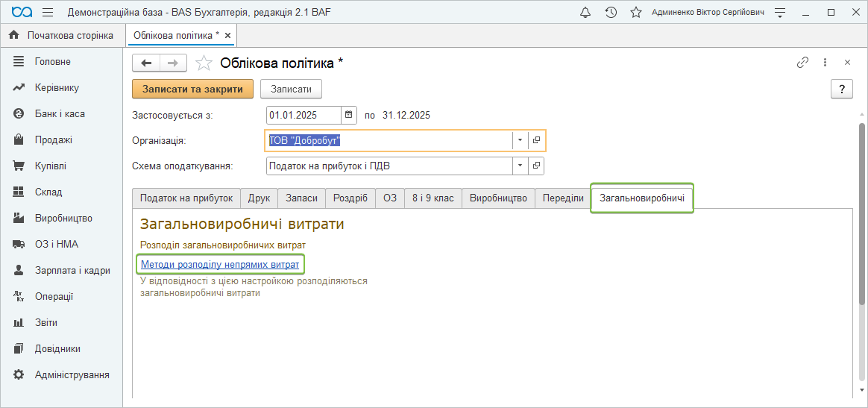Open calendar picker for start date
This screenshot has width=868, height=408.
349,115
